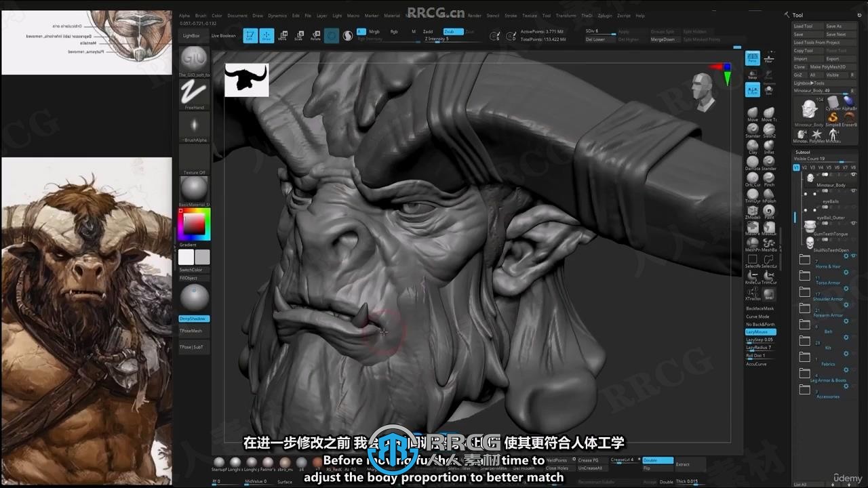Viewport: 868px width, 488px height.
Task: Pick the TrimDynamic brush icon
Action: (x=753, y=195)
